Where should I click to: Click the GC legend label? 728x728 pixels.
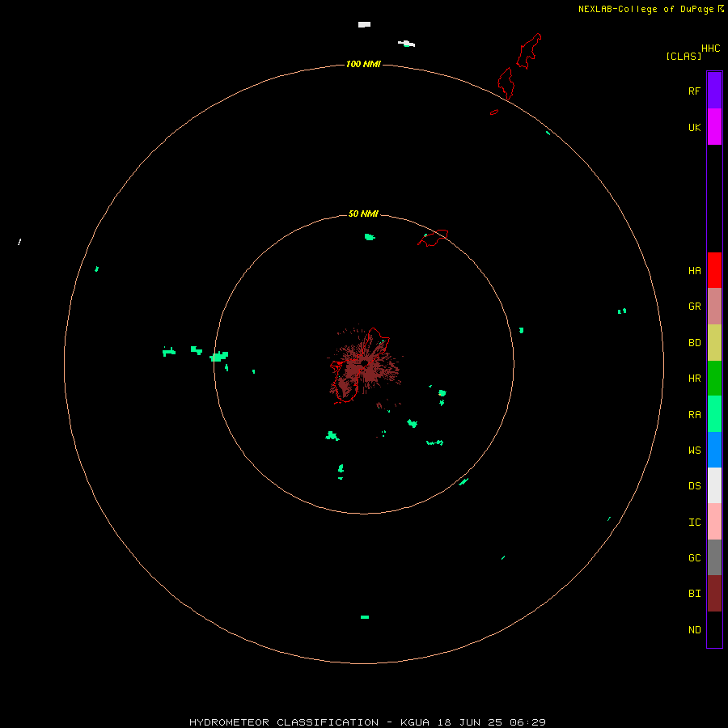[x=695, y=558]
